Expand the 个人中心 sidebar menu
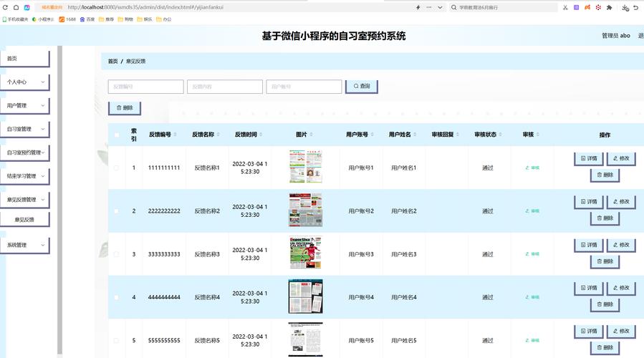Viewport: 644px width, 358px height. [24, 82]
